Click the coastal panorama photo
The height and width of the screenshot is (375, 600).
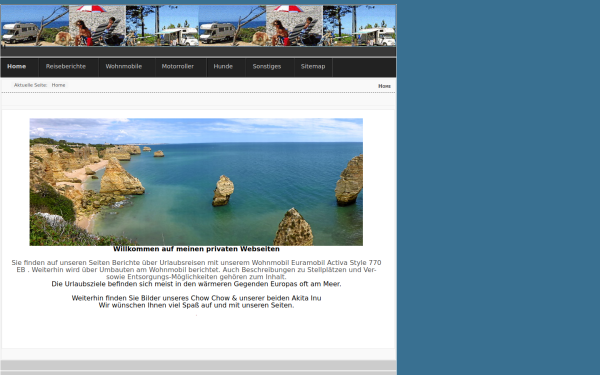pyautogui.click(x=196, y=182)
